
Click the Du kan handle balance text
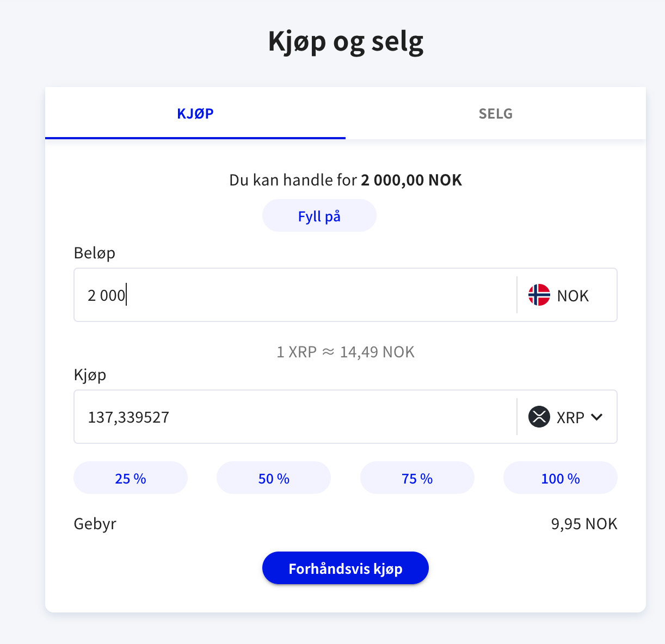(345, 179)
